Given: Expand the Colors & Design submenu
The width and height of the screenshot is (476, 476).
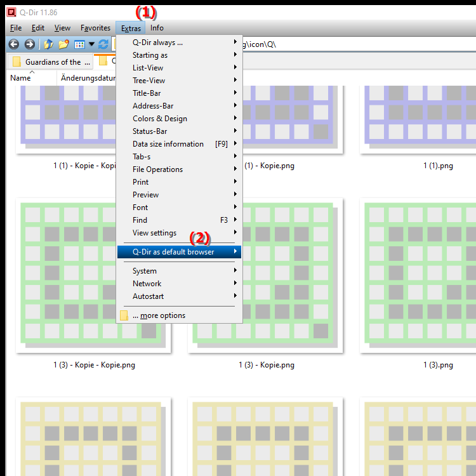Looking at the screenshot, I should coord(179,119).
